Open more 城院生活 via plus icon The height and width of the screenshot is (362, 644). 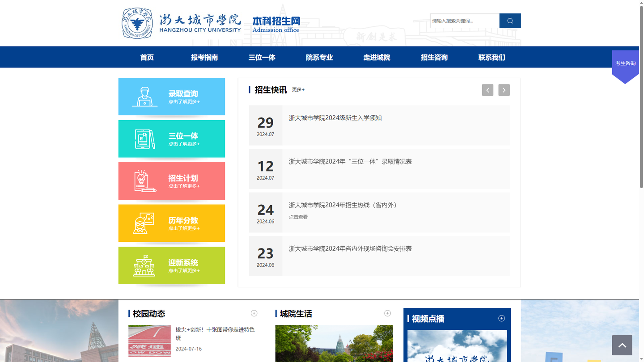(387, 313)
